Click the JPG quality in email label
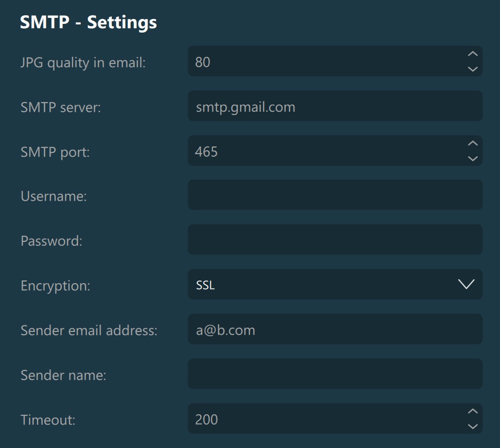The width and height of the screenshot is (500, 448). tap(83, 62)
